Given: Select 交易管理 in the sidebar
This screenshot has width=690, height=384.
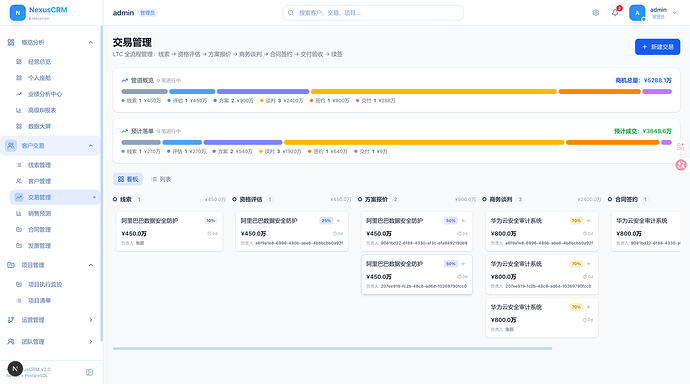Looking at the screenshot, I should click(55, 197).
